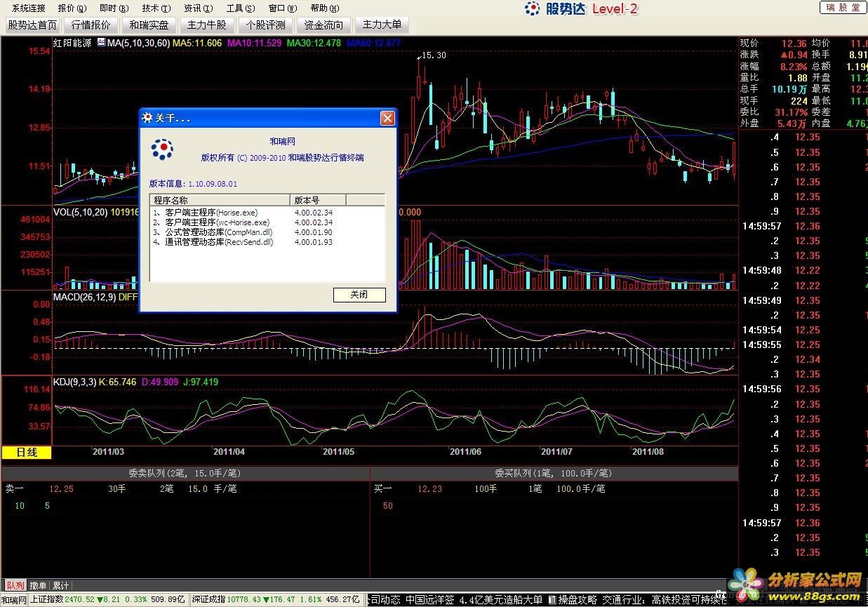
Task: Click the 深证成指 status bar entry
Action: point(277,600)
